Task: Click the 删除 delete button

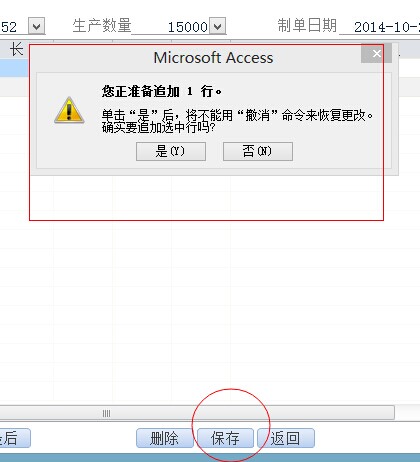Action: pyautogui.click(x=165, y=438)
